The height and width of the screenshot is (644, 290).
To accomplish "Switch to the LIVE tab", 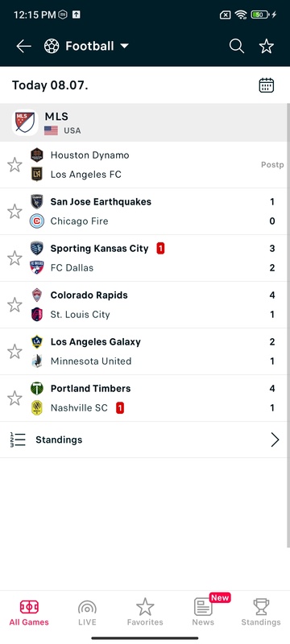I will point(87,613).
